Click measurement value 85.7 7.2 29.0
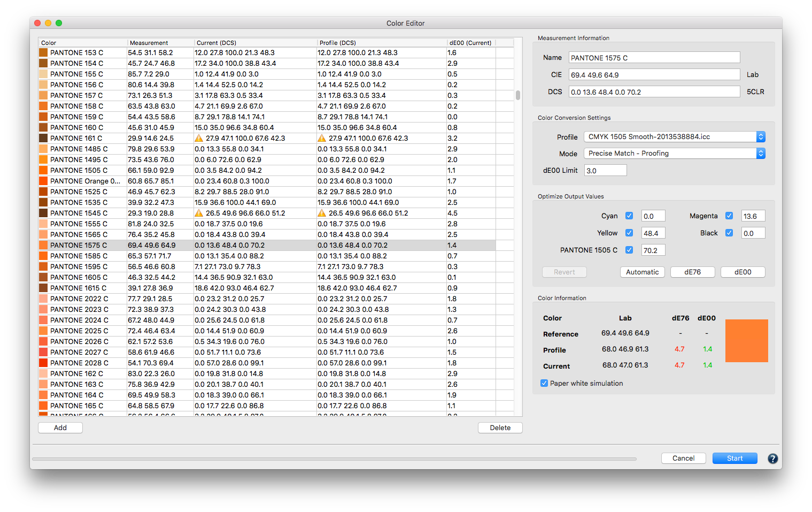 pyautogui.click(x=149, y=74)
